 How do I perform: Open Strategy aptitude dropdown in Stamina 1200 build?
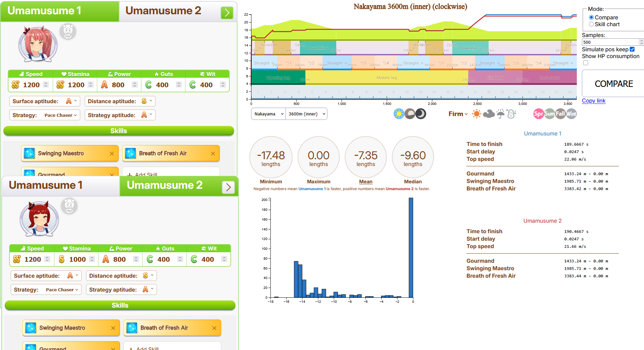coord(120,115)
